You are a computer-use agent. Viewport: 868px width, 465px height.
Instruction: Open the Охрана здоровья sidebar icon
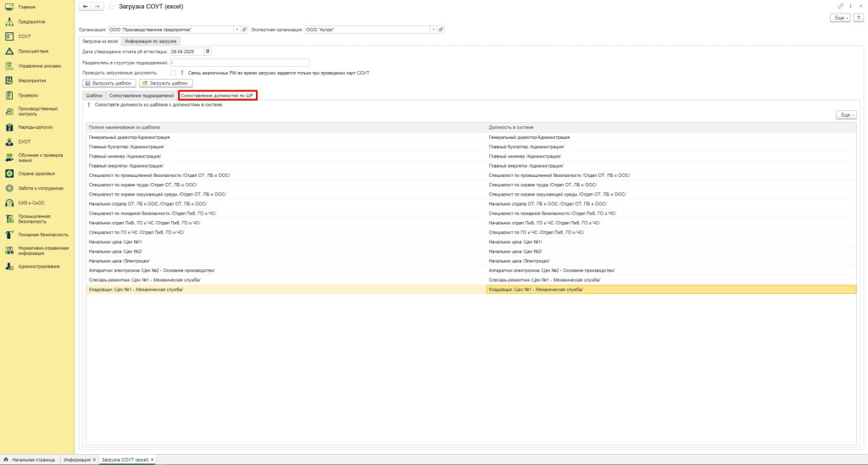pos(9,173)
